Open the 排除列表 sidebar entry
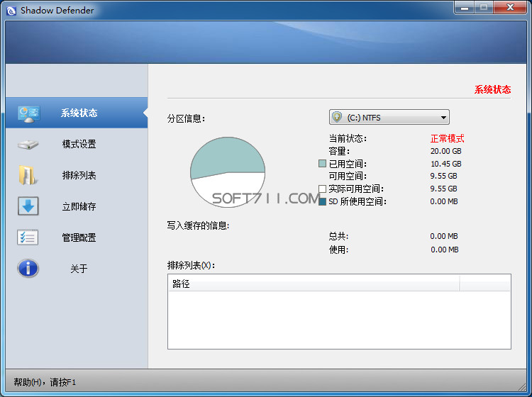Viewport: 532px width, 397px height. (77, 175)
